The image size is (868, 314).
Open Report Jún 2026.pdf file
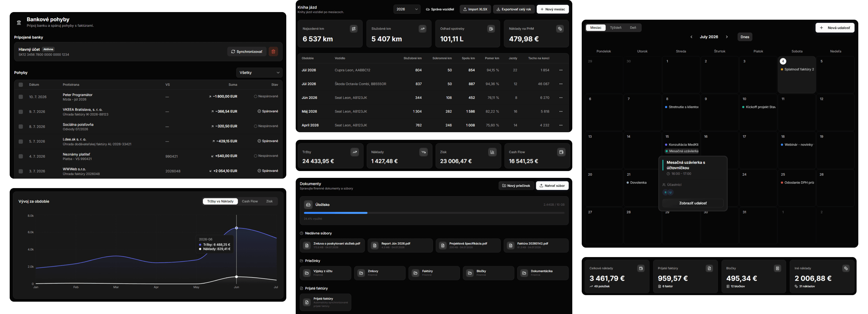pos(400,246)
